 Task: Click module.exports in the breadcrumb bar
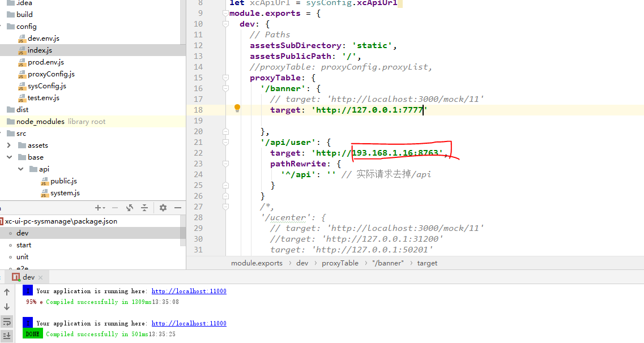pos(257,263)
